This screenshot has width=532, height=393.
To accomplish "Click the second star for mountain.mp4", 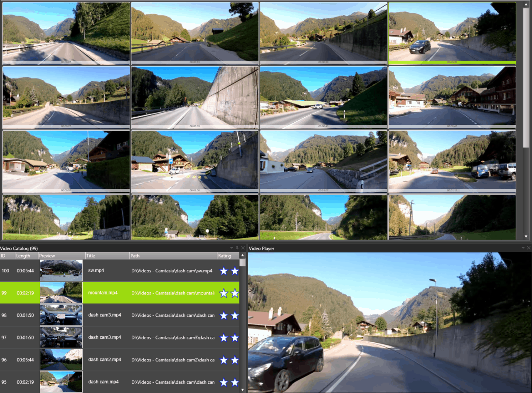I will click(234, 293).
